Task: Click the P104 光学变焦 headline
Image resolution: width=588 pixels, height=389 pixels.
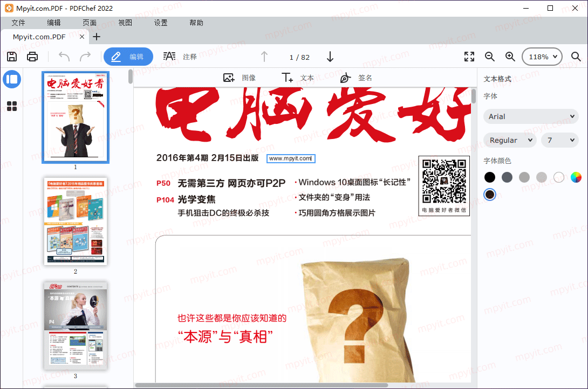Action: [186, 199]
